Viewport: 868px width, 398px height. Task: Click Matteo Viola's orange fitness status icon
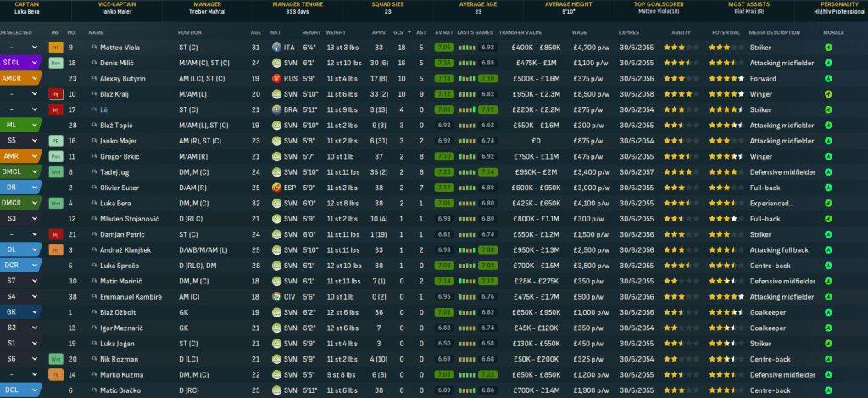tap(55, 48)
